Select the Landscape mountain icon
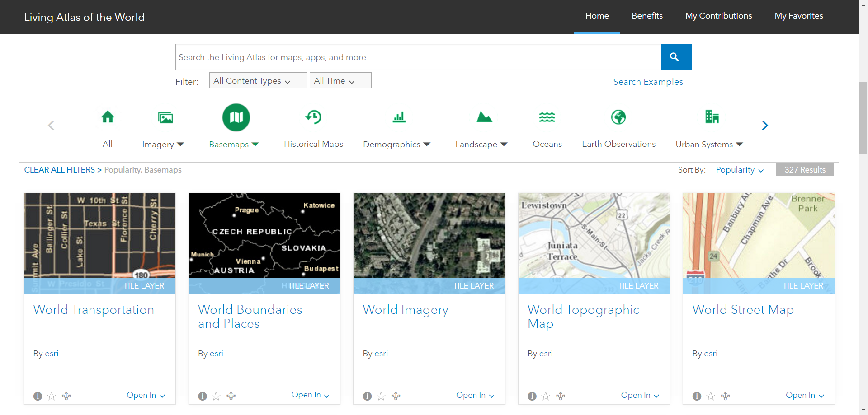The height and width of the screenshot is (415, 868). [x=484, y=117]
